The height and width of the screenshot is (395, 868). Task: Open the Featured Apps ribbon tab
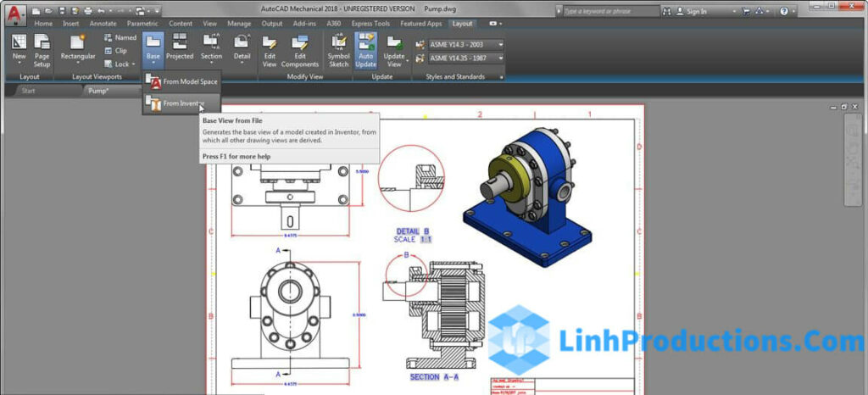tap(420, 24)
